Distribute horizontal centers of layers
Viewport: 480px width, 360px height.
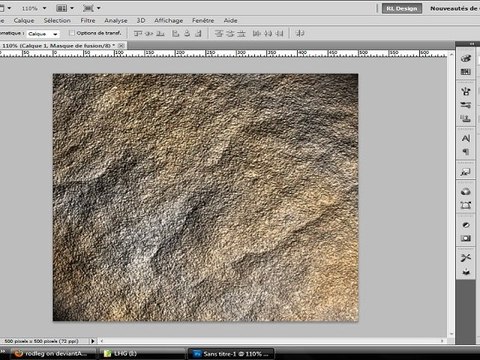(268, 33)
